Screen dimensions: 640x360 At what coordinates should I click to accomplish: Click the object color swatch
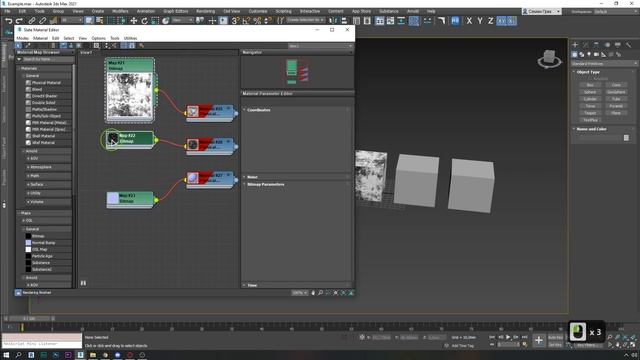pyautogui.click(x=627, y=138)
